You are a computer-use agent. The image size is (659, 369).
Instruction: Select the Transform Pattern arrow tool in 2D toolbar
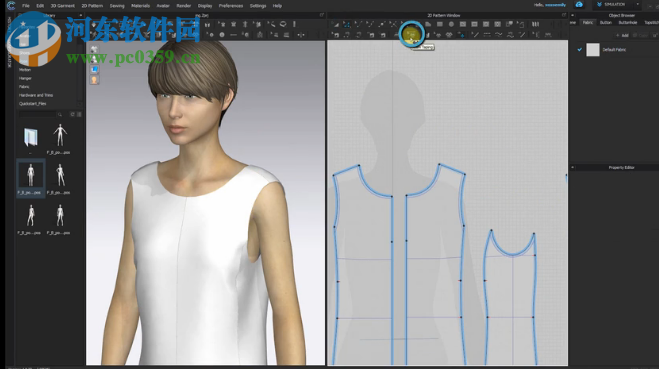coord(335,24)
